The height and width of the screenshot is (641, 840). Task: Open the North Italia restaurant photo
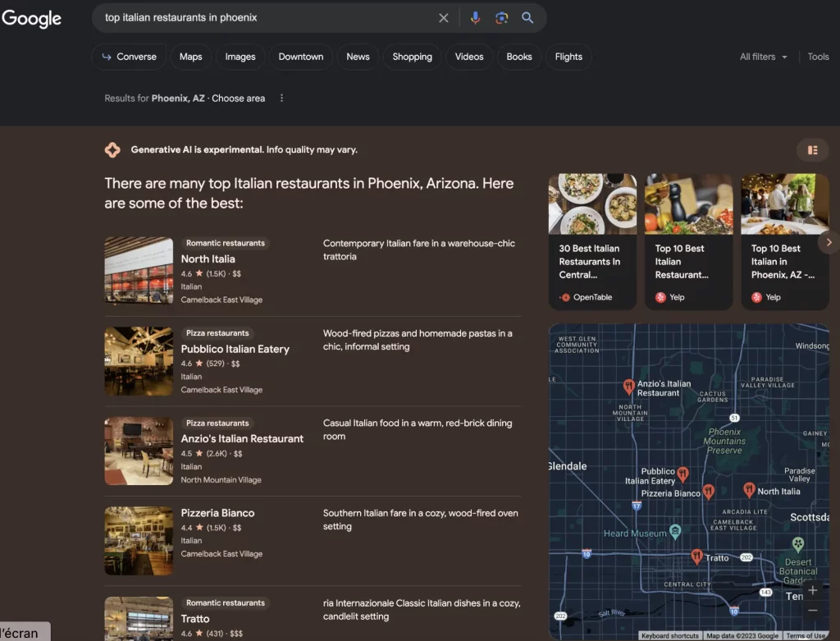point(139,271)
